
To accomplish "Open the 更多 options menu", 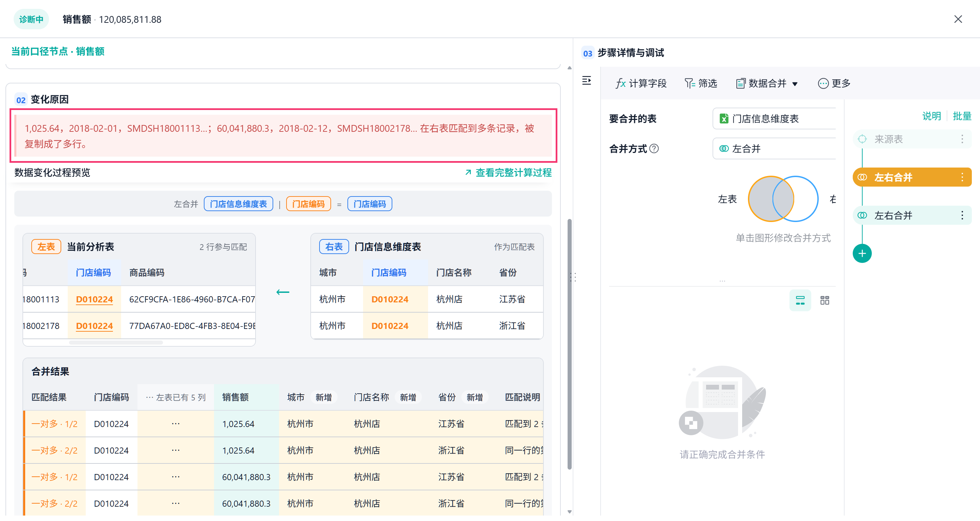I will click(x=834, y=83).
